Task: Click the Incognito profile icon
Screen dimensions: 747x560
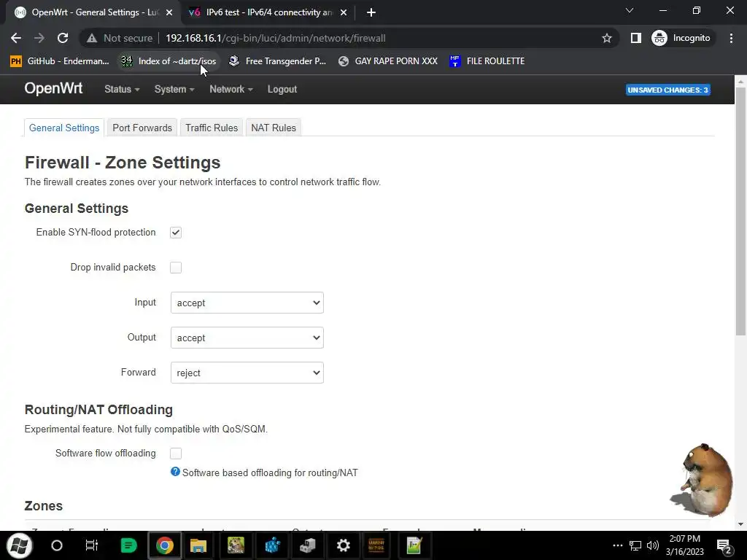Action: click(x=659, y=38)
